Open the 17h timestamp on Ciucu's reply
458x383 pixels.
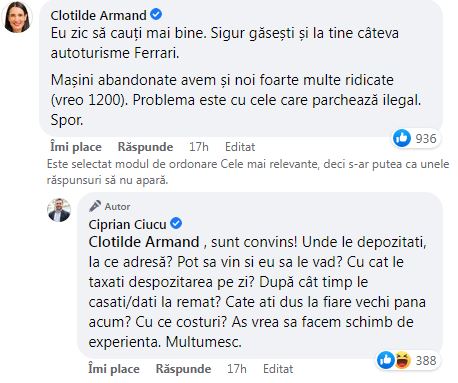click(237, 369)
